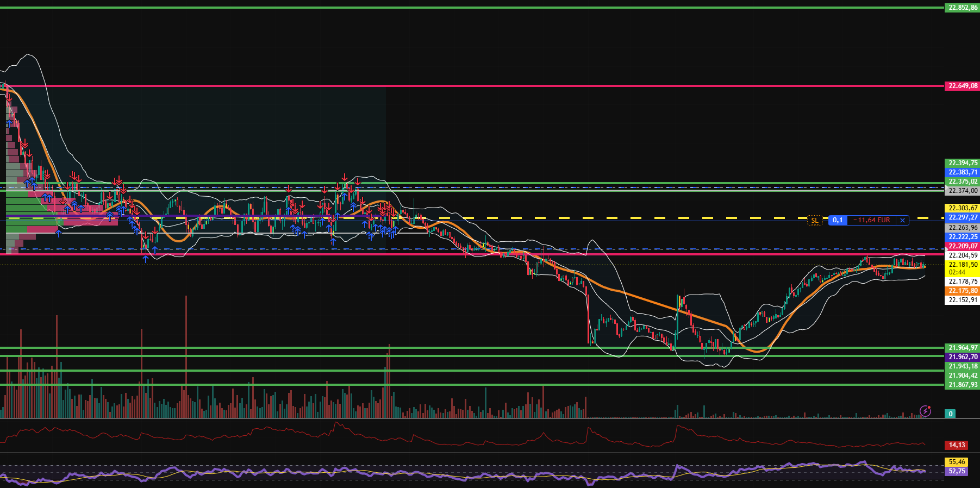Click the 22.222,25 blue price label
The width and height of the screenshot is (980, 488).
[x=963, y=237]
